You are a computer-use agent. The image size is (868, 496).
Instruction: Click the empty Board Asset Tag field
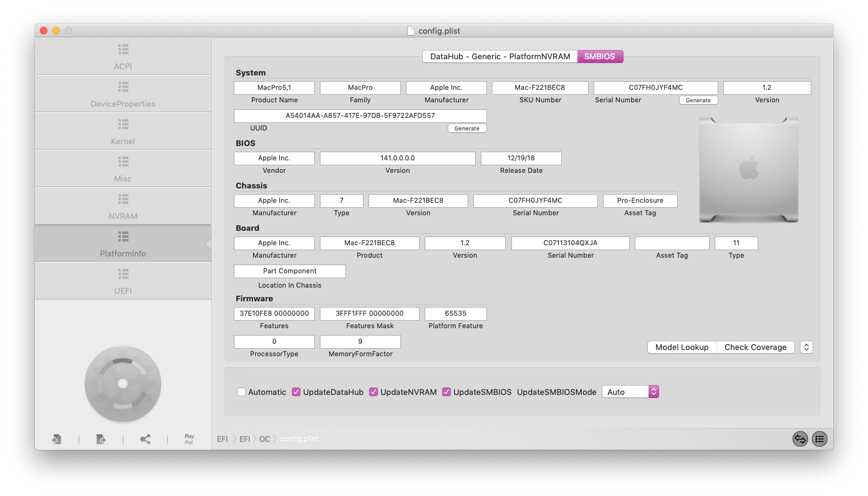[x=672, y=243]
